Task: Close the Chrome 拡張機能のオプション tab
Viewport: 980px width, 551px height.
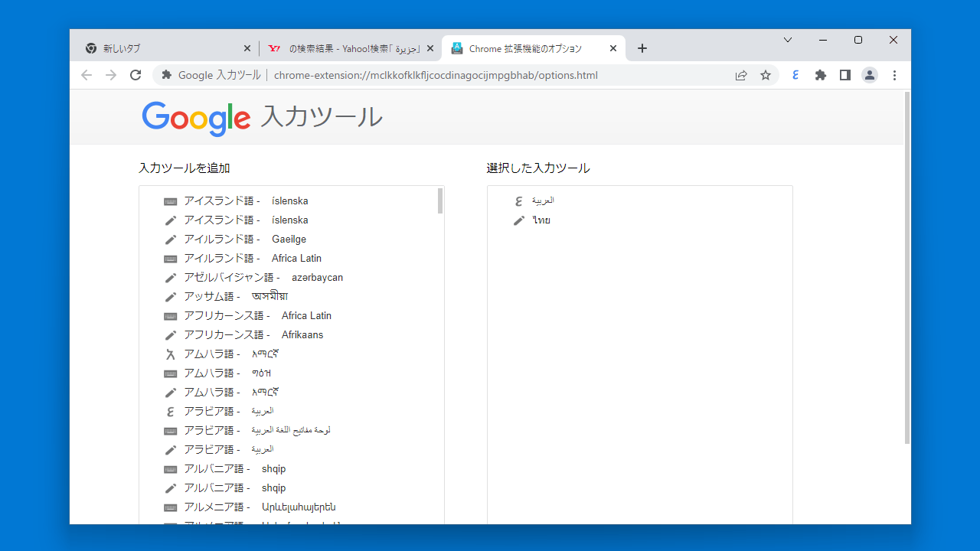Action: tap(613, 48)
